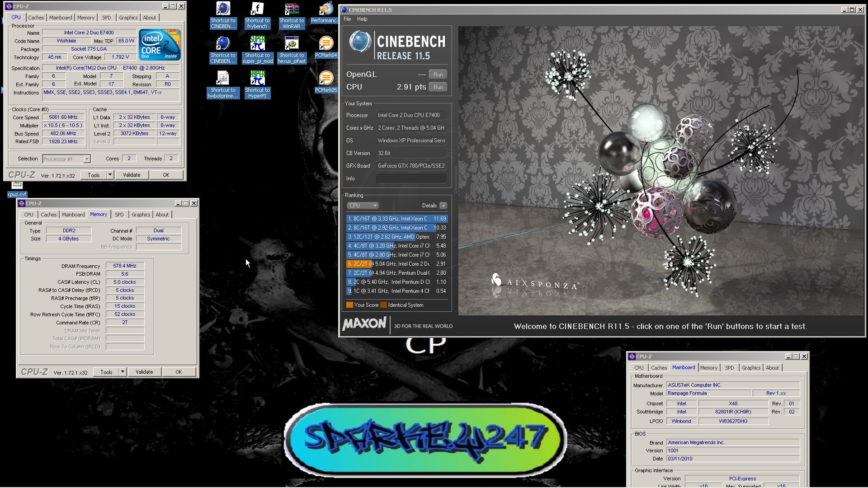Open Shortcut to WinRAR desktop icon
Screen dimensions: 868x488
coord(292,15)
